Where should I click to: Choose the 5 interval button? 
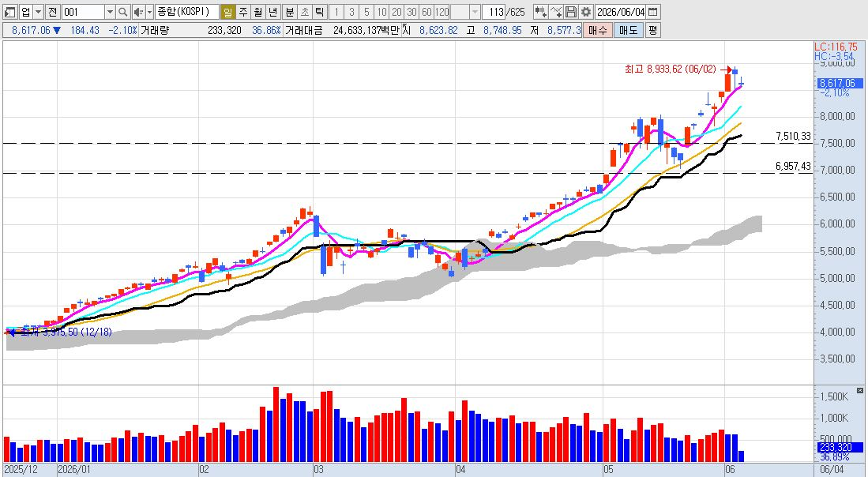coord(366,12)
